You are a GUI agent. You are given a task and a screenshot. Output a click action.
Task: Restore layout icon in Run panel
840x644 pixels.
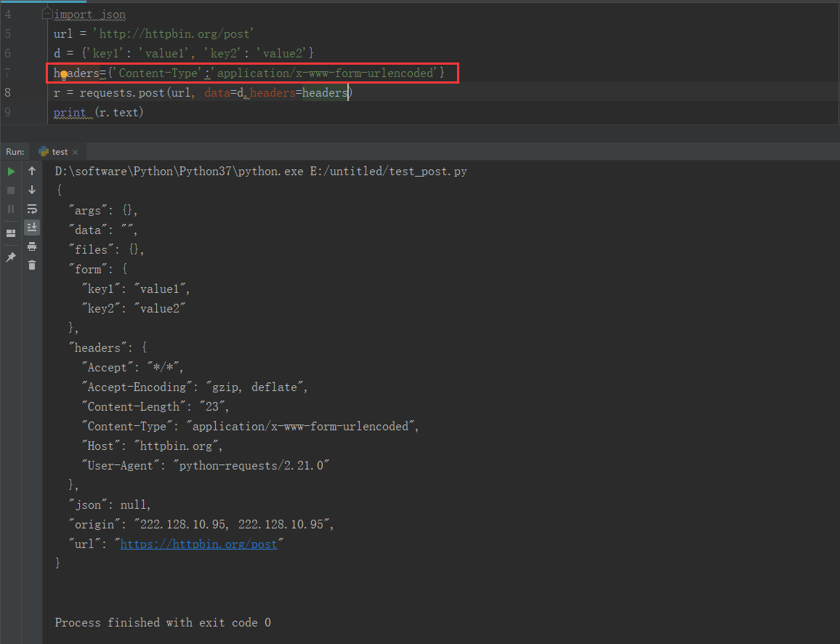(x=11, y=233)
